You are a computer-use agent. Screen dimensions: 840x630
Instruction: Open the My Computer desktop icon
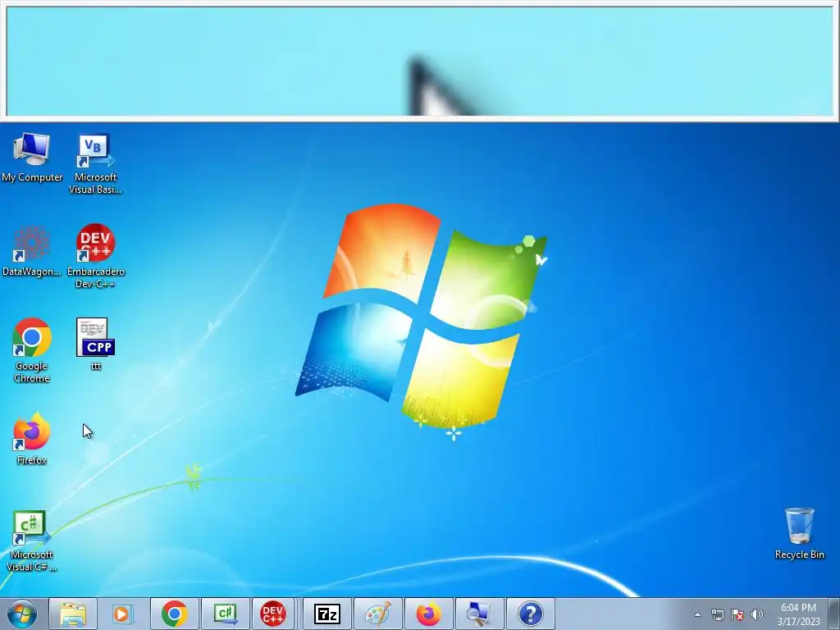click(x=32, y=157)
